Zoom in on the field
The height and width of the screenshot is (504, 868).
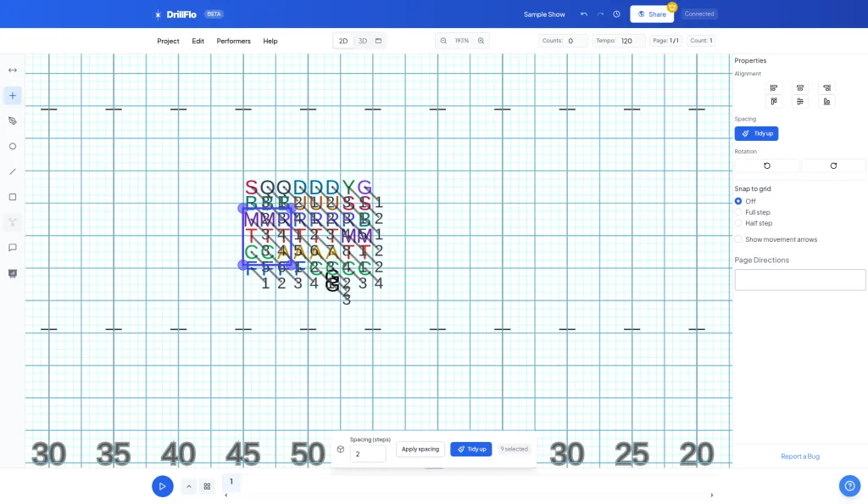[481, 41]
